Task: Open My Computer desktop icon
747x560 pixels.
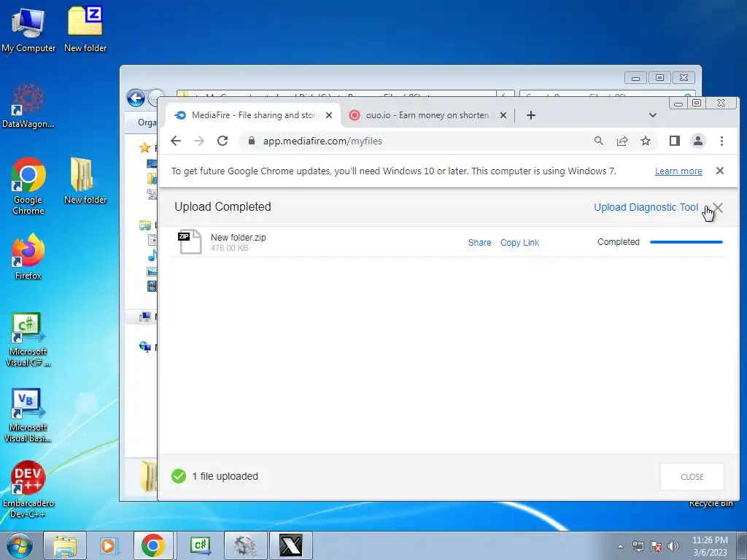Action: click(28, 29)
